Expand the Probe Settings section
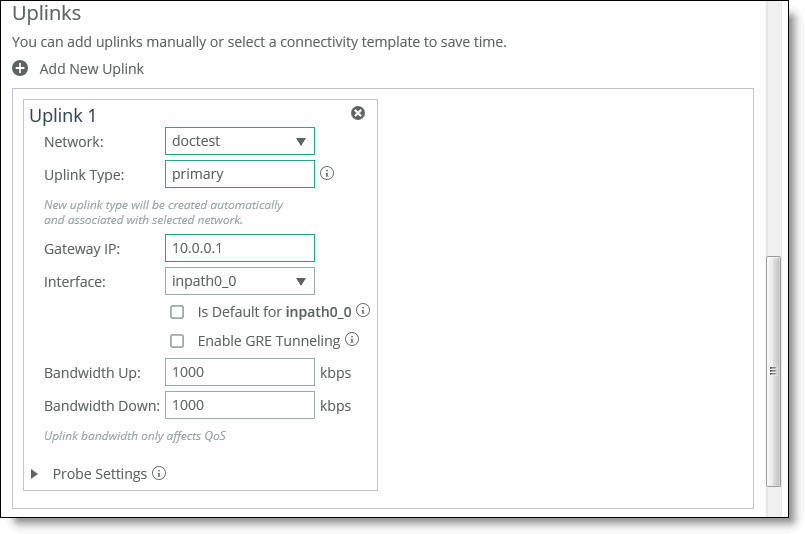805x534 pixels. 35,474
